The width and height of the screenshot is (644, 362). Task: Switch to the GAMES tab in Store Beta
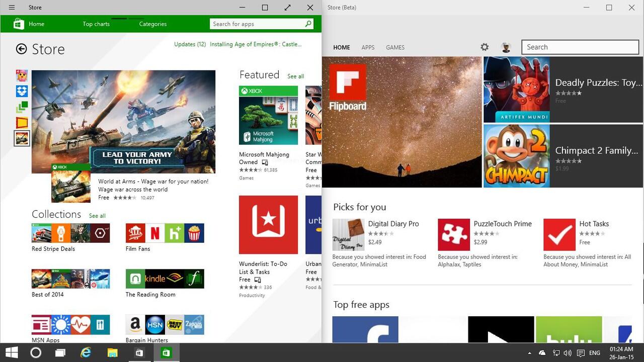point(395,47)
